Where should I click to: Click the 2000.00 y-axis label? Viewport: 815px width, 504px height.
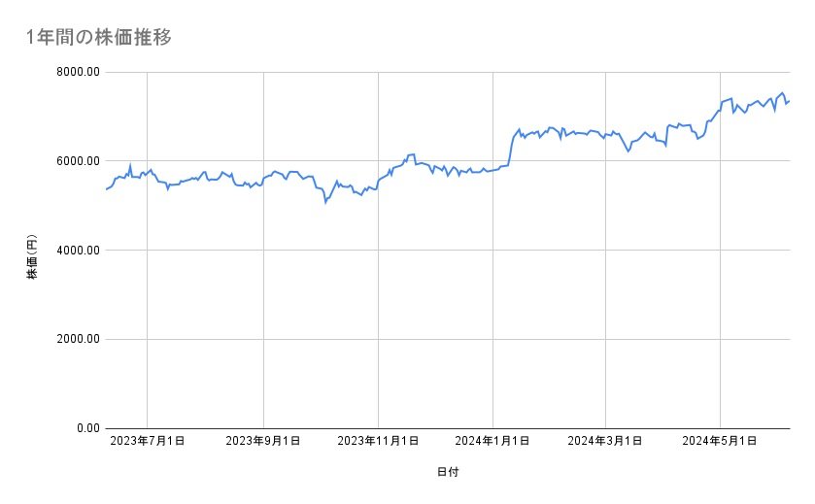(x=77, y=339)
